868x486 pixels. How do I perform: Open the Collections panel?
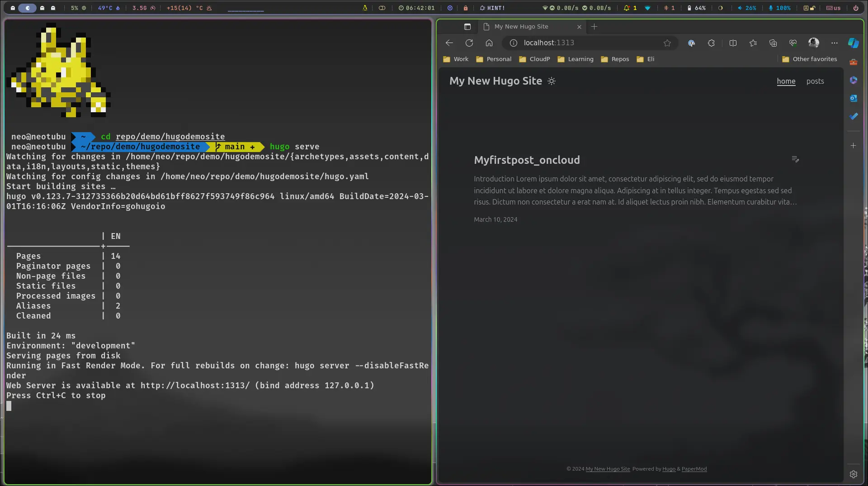click(773, 43)
